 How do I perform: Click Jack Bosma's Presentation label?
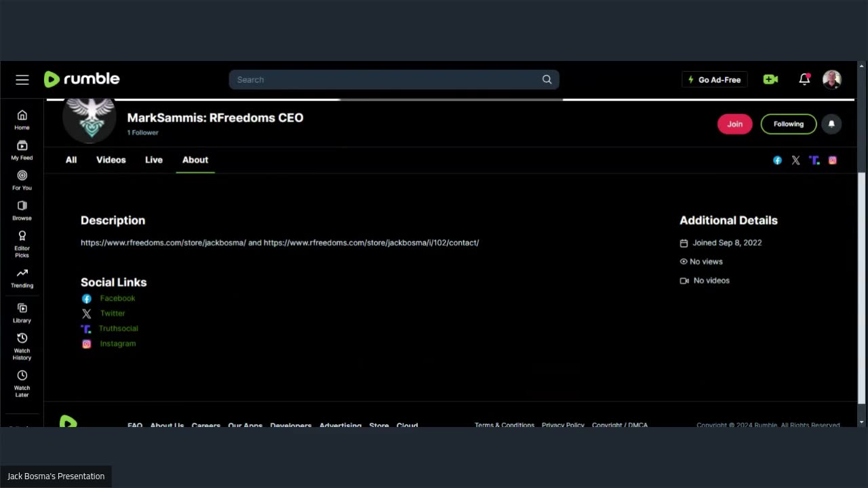coord(56,476)
